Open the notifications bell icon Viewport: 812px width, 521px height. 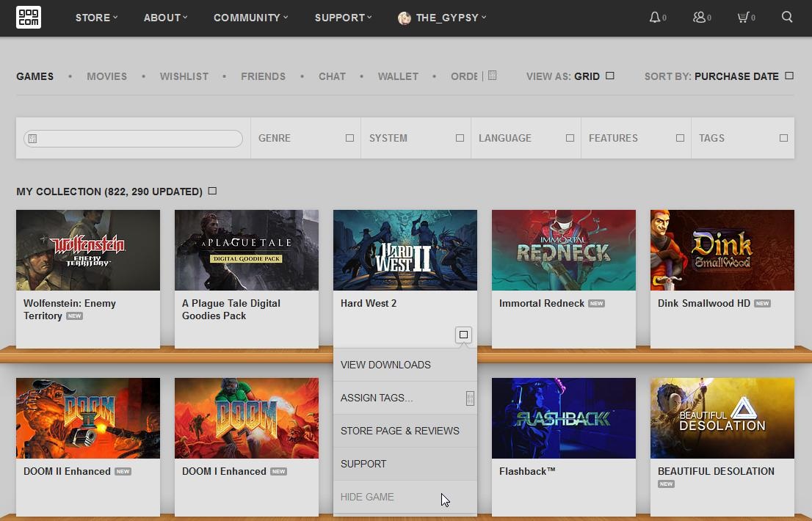coord(655,18)
